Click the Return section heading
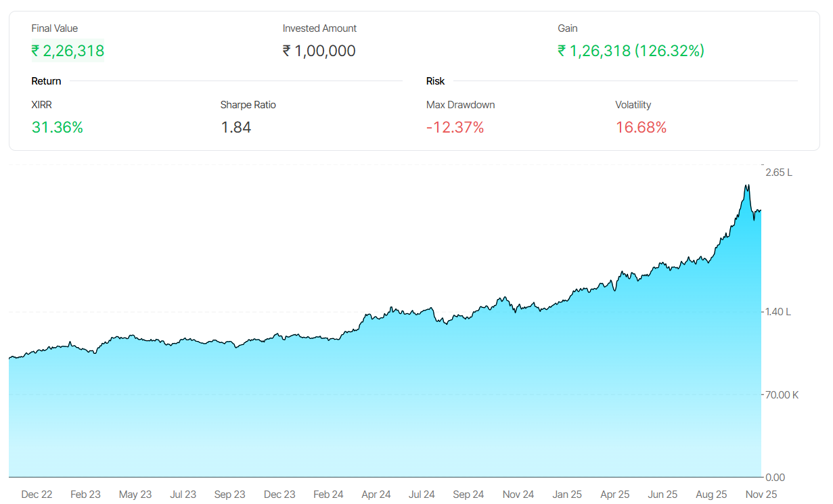The width and height of the screenshot is (833, 504). tap(46, 81)
